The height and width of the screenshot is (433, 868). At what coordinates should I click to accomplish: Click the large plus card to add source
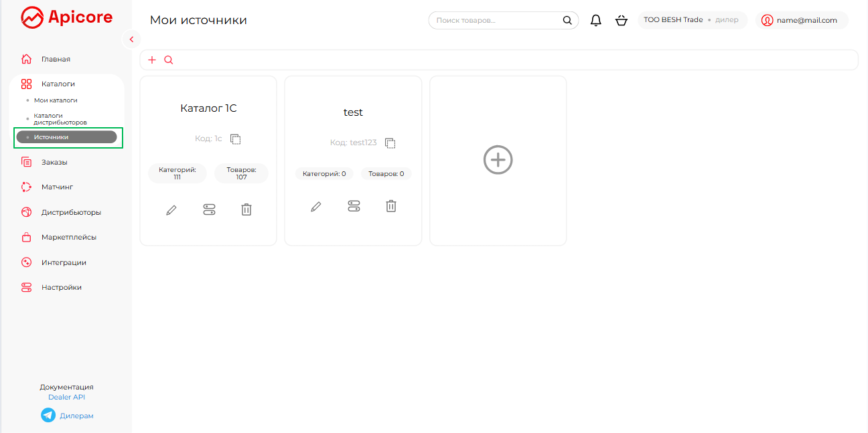(x=498, y=161)
